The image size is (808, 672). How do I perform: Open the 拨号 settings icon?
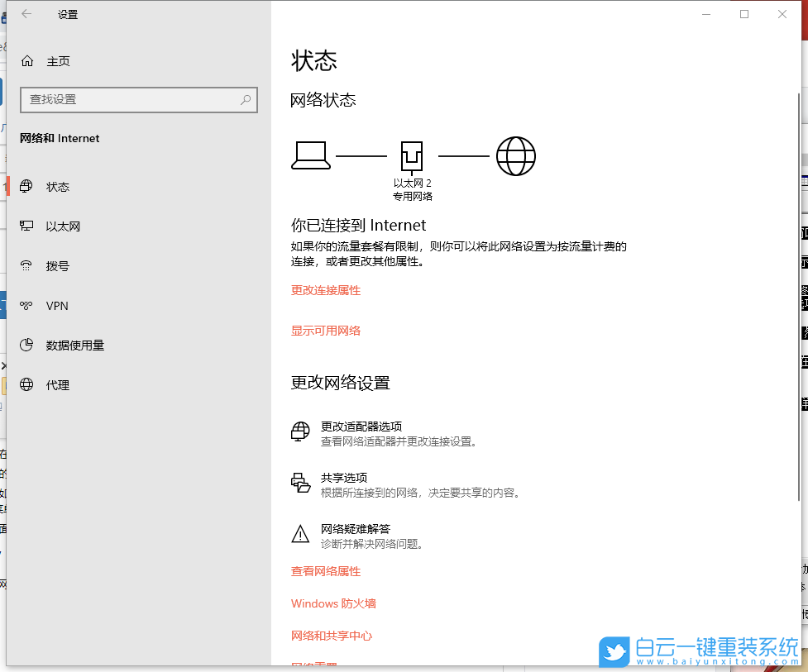pos(25,265)
